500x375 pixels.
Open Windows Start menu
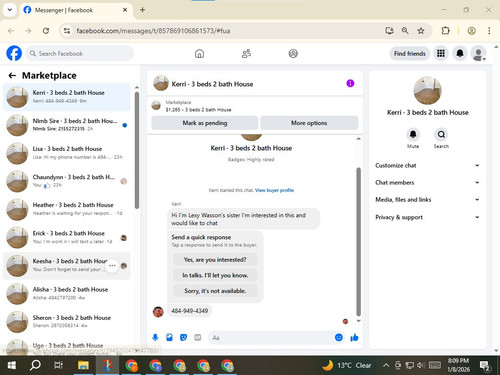click(12, 365)
